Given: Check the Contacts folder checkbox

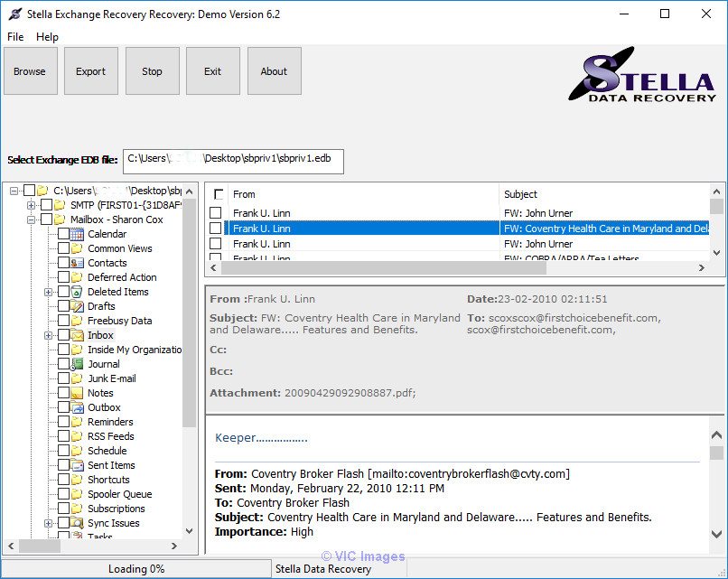Looking at the screenshot, I should [63, 262].
